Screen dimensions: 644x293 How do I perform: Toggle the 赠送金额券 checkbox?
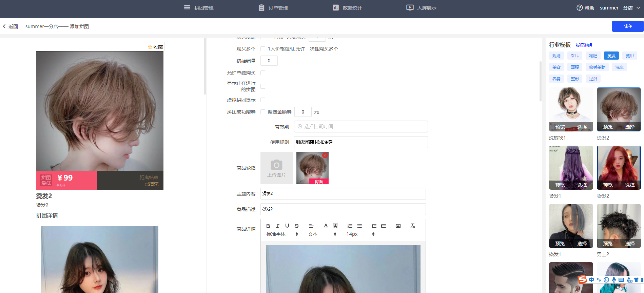tap(263, 112)
